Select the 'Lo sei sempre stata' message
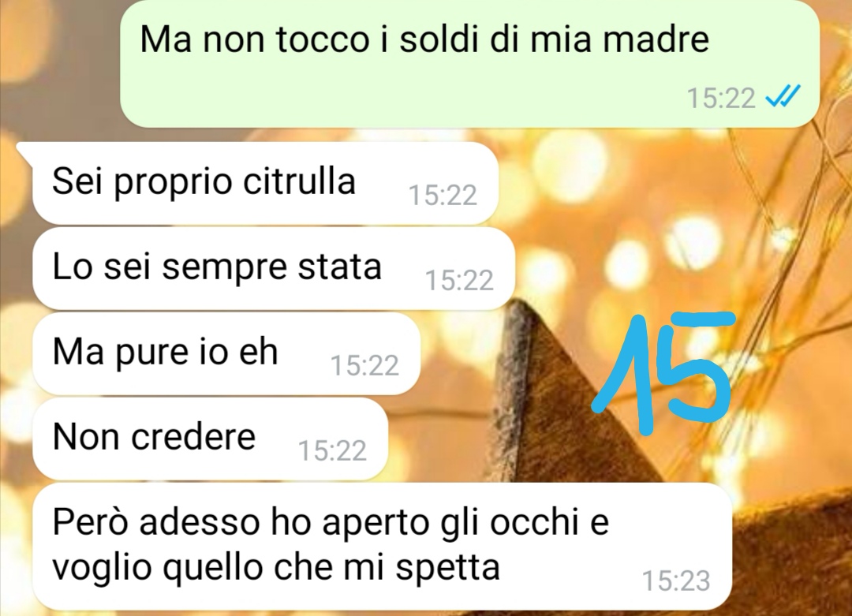The image size is (852, 616). [x=273, y=268]
